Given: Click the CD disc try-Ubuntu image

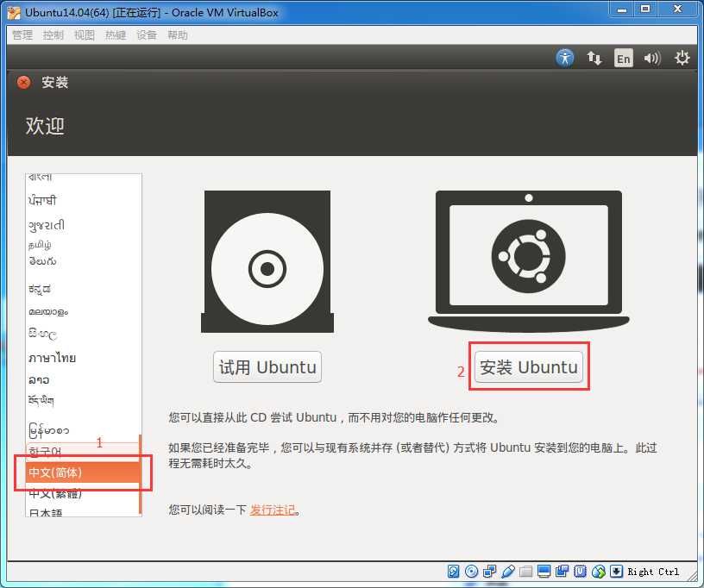Looking at the screenshot, I should [x=267, y=261].
